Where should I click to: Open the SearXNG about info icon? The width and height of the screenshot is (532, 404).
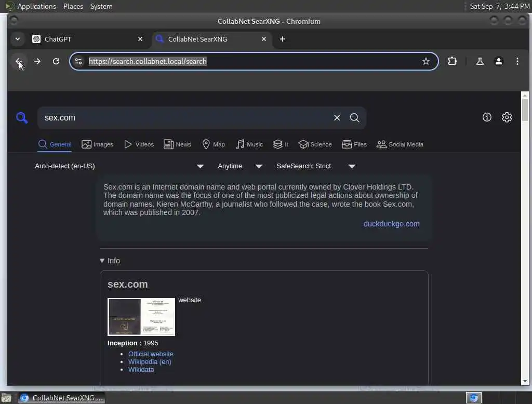(x=487, y=117)
